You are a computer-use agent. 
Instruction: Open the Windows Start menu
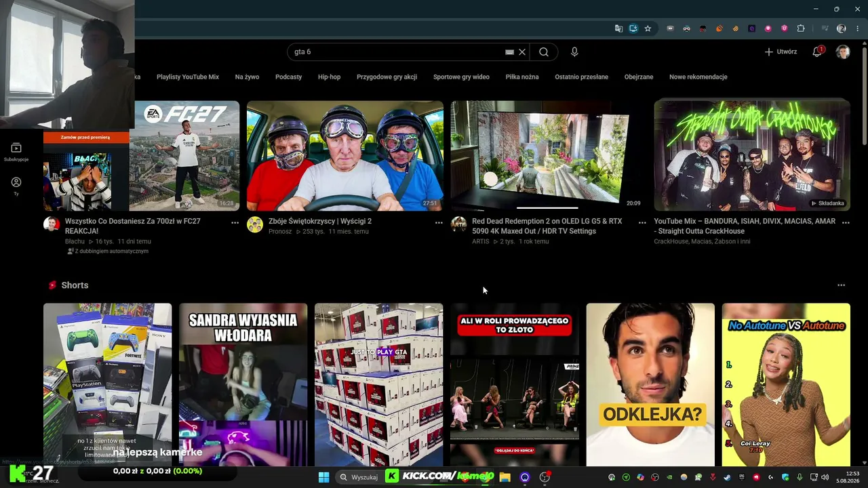[x=323, y=477]
